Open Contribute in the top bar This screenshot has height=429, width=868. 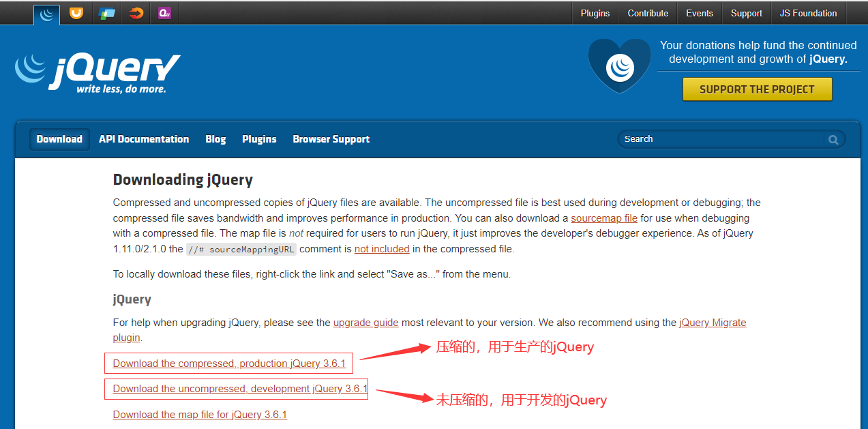648,13
